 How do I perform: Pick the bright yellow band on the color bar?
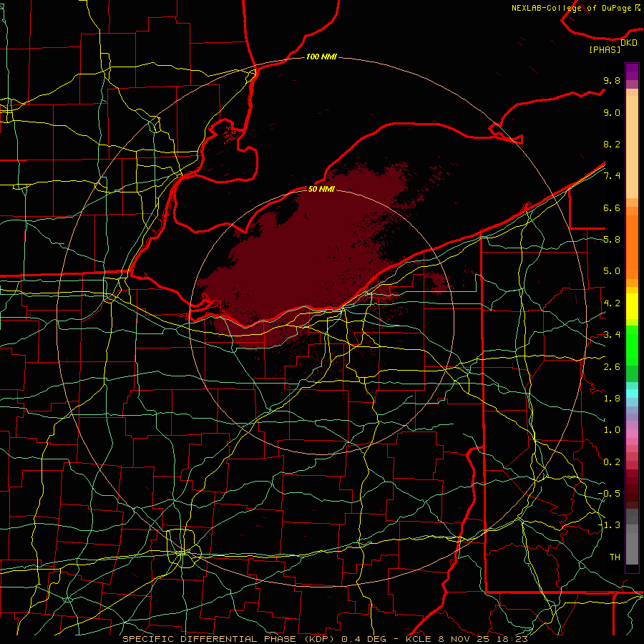tap(632, 306)
